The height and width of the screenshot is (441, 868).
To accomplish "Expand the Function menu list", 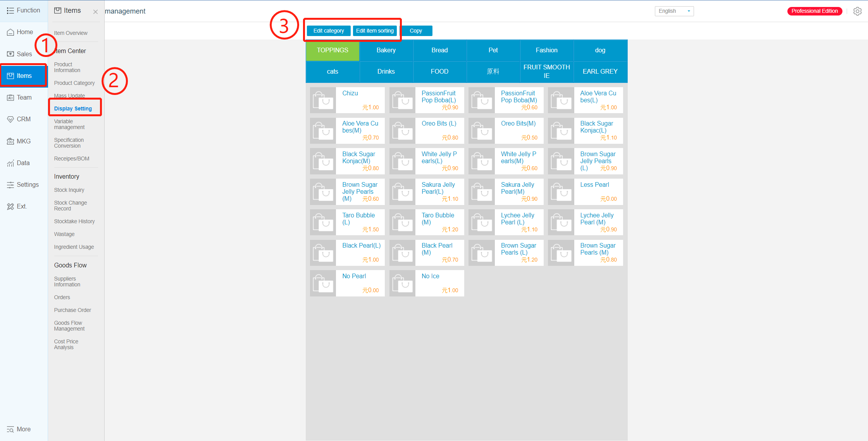I will point(23,10).
